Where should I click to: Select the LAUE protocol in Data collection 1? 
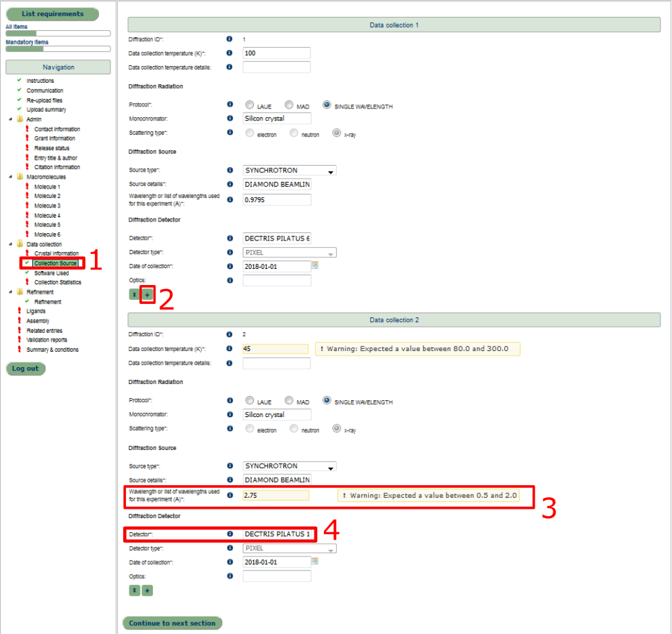(250, 105)
